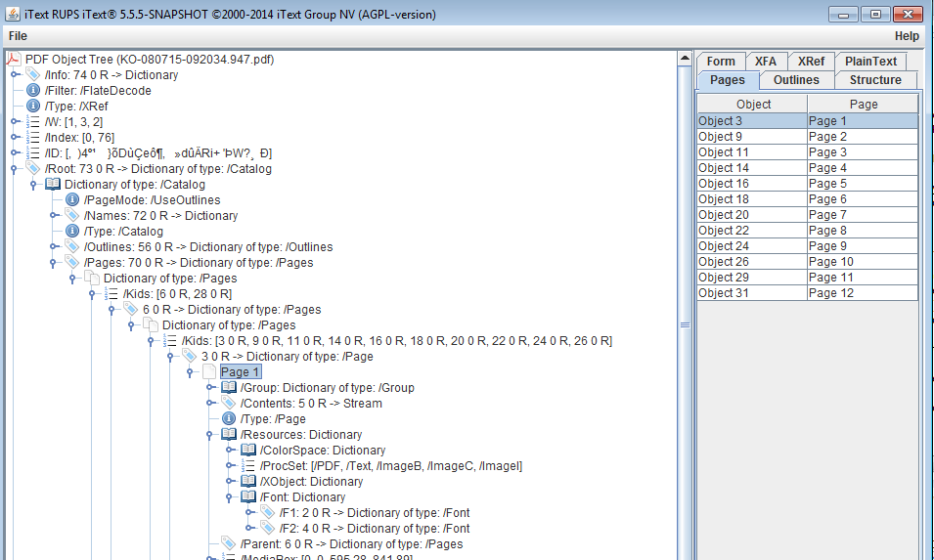The height and width of the screenshot is (560, 934).
Task: Expand the /Outlines: 56 0 R node
Action: 53,247
